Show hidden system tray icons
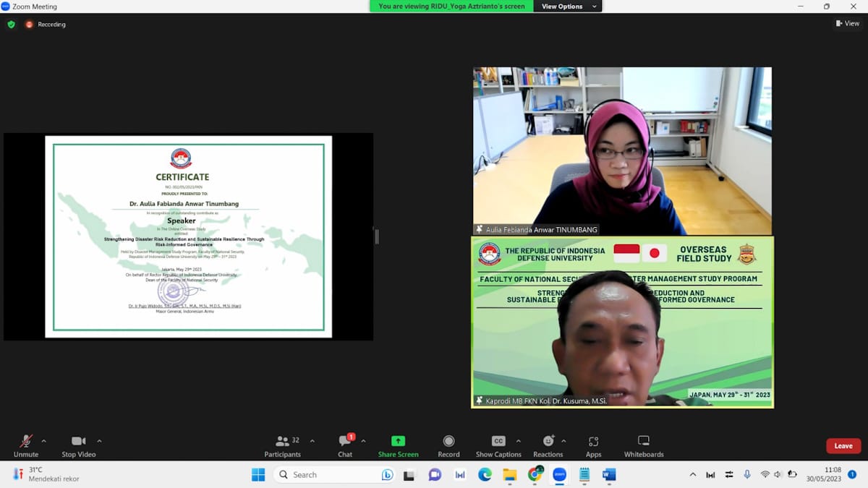This screenshot has width=868, height=488. coord(692,474)
